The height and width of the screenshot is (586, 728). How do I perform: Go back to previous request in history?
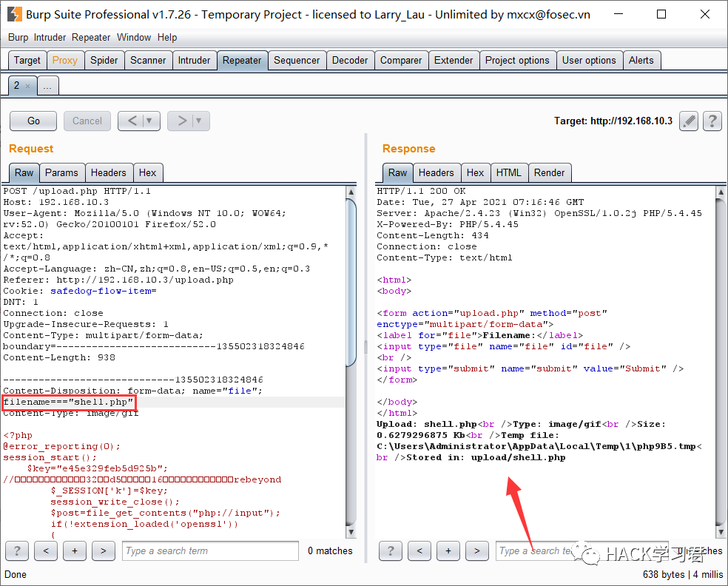pyautogui.click(x=132, y=121)
